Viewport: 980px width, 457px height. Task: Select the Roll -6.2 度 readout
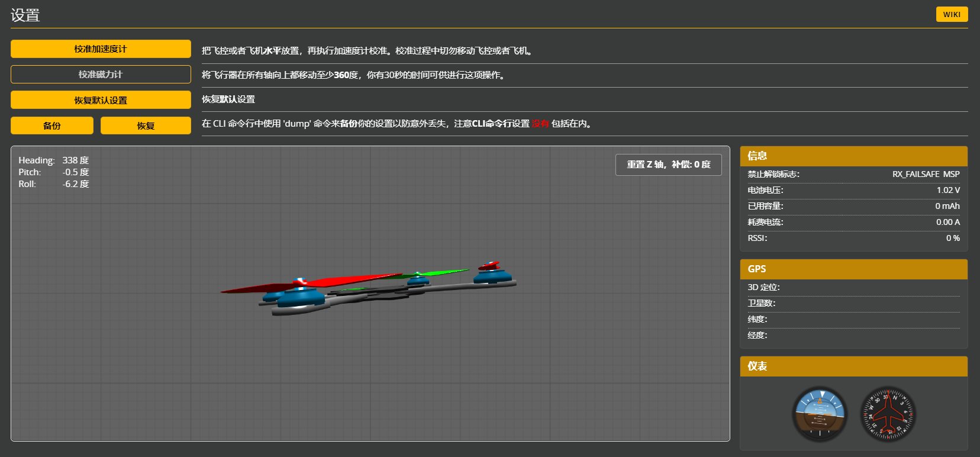point(54,184)
